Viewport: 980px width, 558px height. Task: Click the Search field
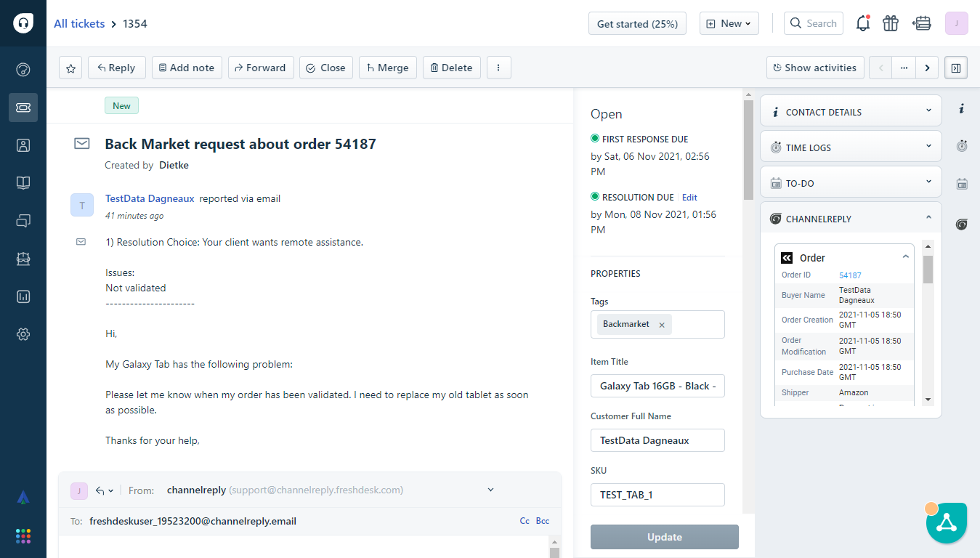click(814, 23)
